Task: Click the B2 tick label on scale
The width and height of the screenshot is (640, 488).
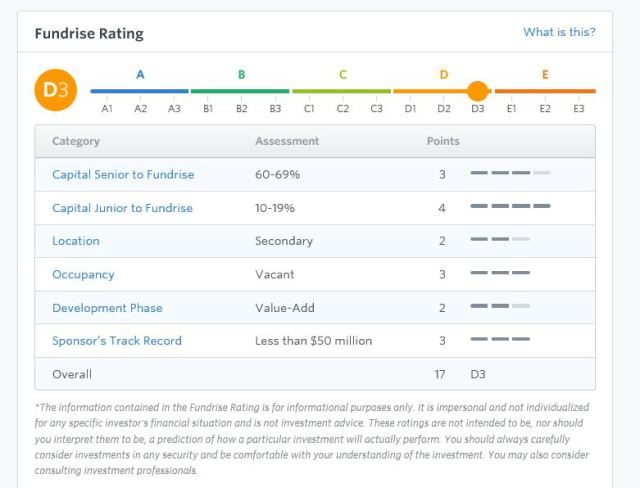Action: coord(241,108)
